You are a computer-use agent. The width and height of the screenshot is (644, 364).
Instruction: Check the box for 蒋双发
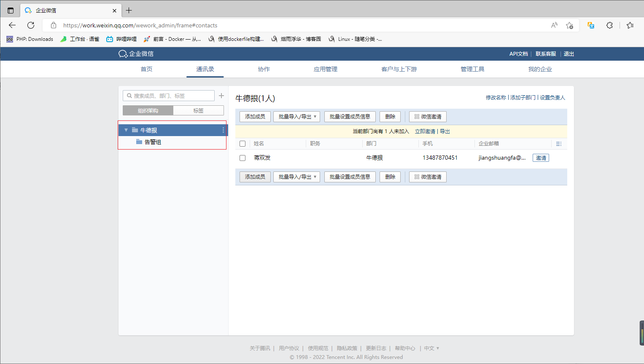(243, 158)
